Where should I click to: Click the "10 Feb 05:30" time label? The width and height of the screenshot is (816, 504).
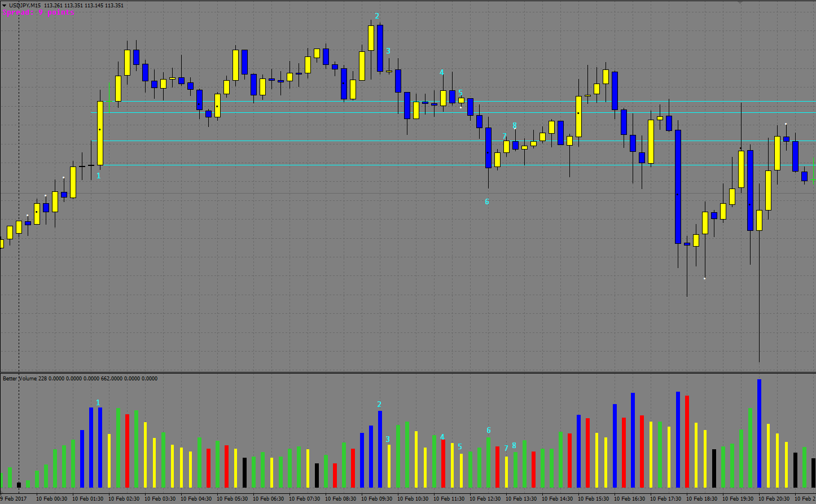pos(232,499)
